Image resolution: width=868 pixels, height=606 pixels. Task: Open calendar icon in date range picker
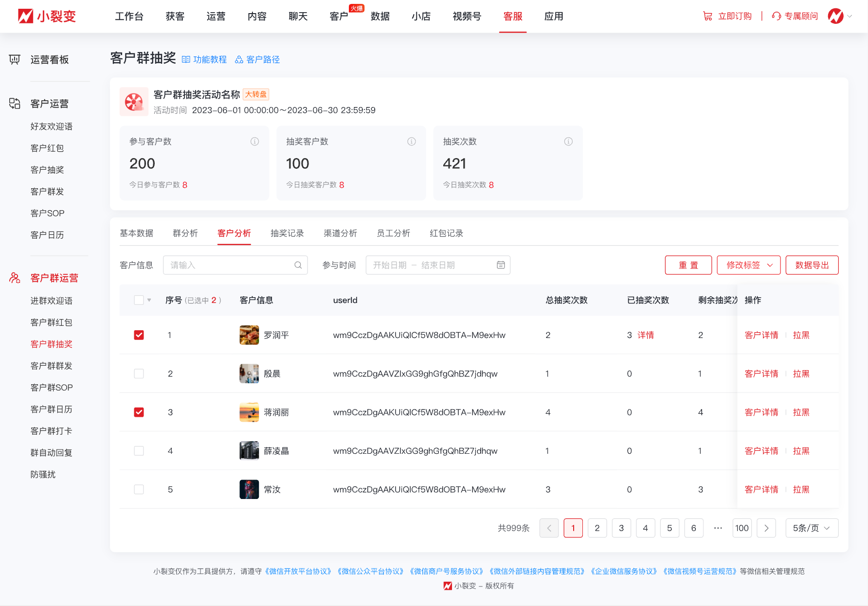[x=501, y=265]
